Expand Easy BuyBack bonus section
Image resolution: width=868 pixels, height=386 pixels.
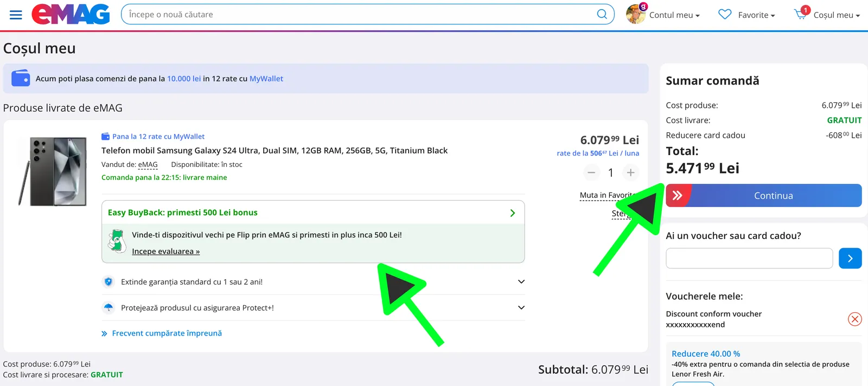click(x=313, y=213)
